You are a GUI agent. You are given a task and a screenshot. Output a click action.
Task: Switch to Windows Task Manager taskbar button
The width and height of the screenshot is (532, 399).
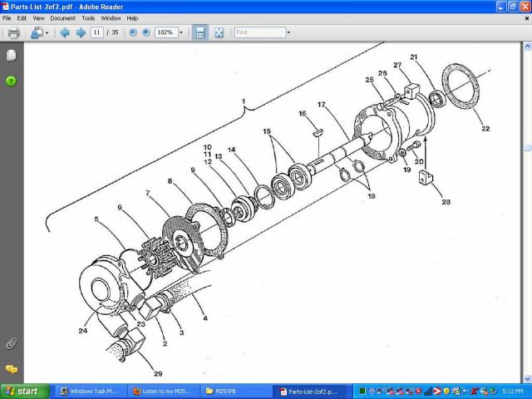[91, 392]
